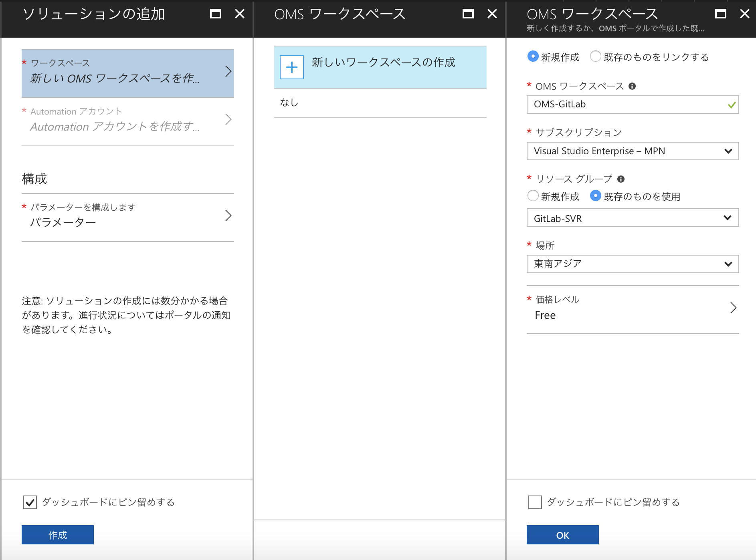Open resource group dropdown GitLab-SVR
The image size is (756, 560).
[x=633, y=218]
